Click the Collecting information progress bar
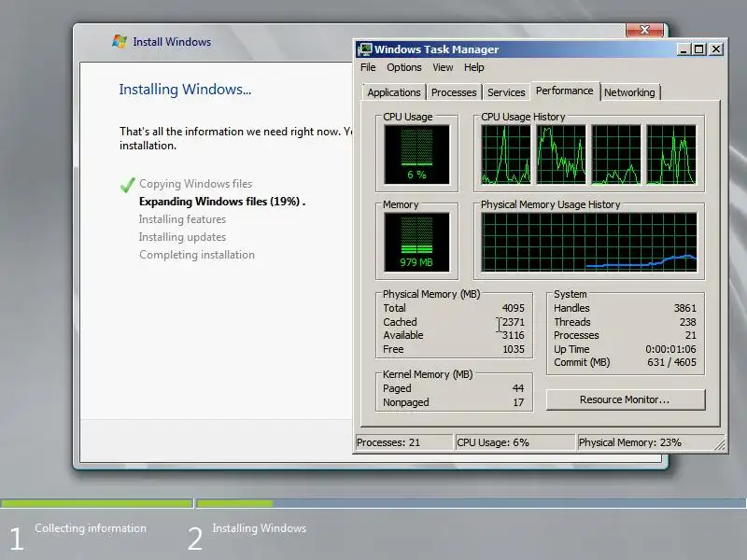 pos(97,503)
